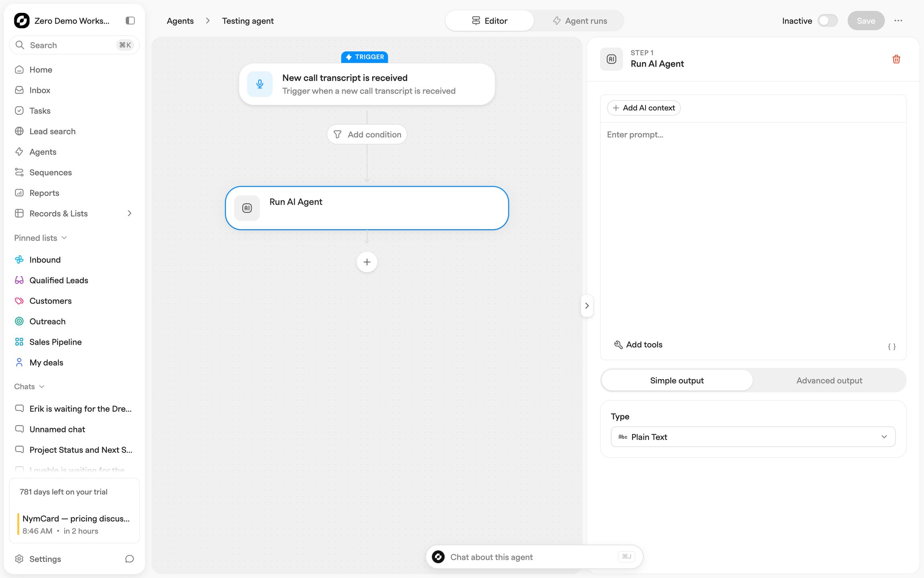Select the Run AI Agent step node

pyautogui.click(x=367, y=208)
